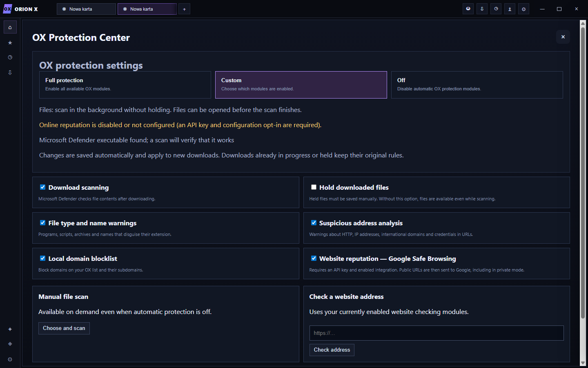
Task: Open history from the top toolbar clock
Action: coord(496,9)
